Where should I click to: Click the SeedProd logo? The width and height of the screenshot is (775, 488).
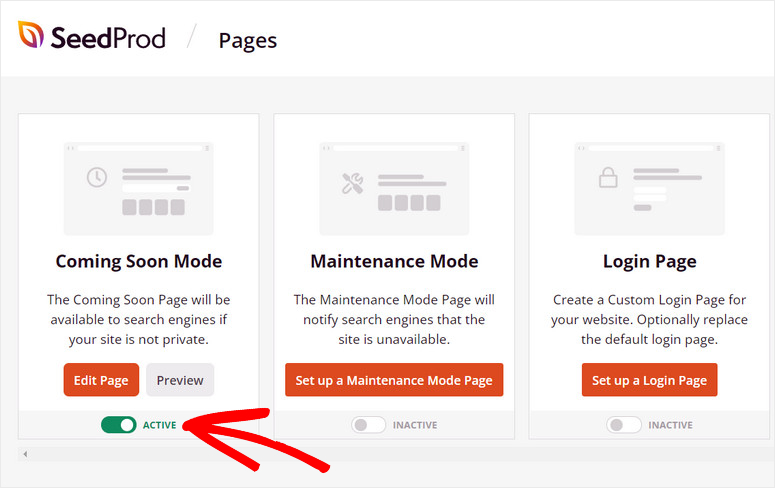[92, 36]
